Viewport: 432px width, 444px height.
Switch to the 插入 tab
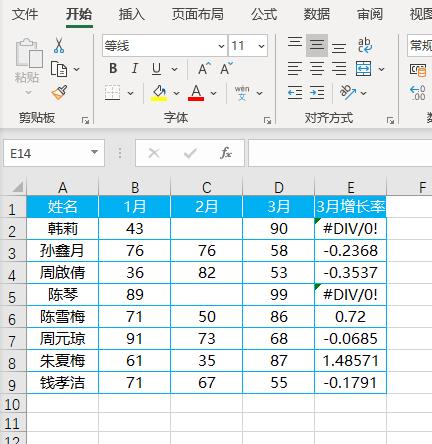(x=132, y=15)
